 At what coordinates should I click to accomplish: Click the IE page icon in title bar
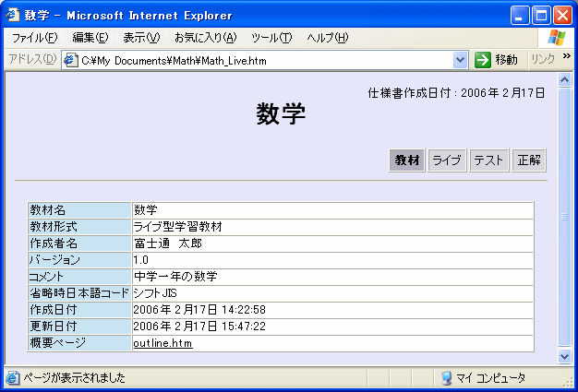[x=13, y=16]
